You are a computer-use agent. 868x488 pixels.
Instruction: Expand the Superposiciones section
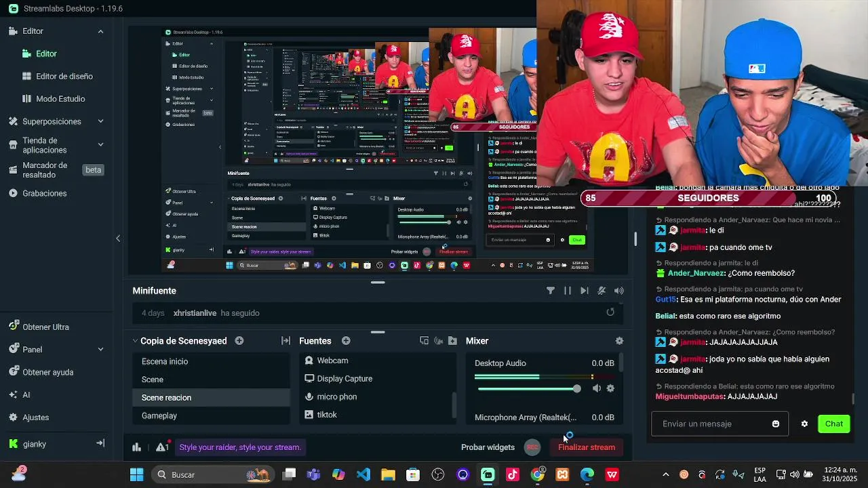(x=100, y=121)
